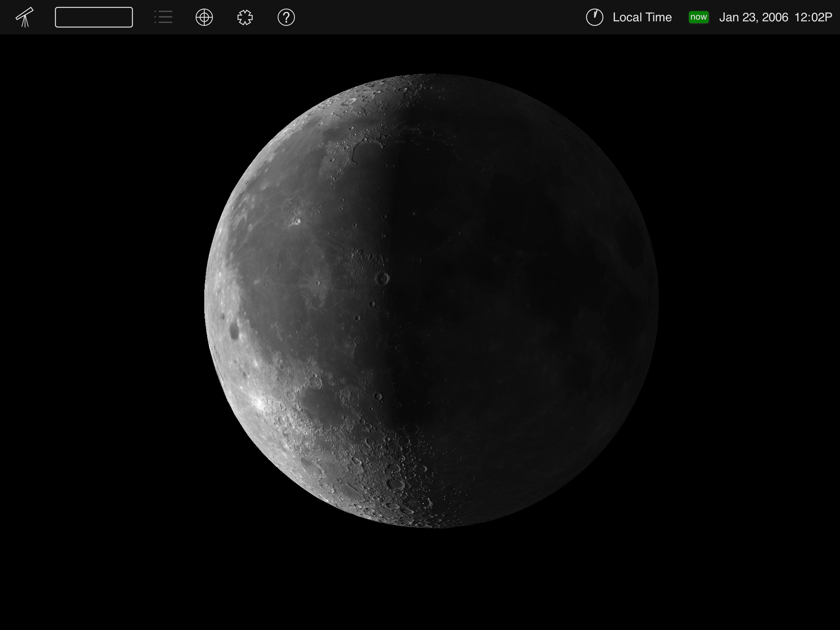Select the month 'Jan' in the date
The width and height of the screenshot is (840, 630).
(x=729, y=17)
